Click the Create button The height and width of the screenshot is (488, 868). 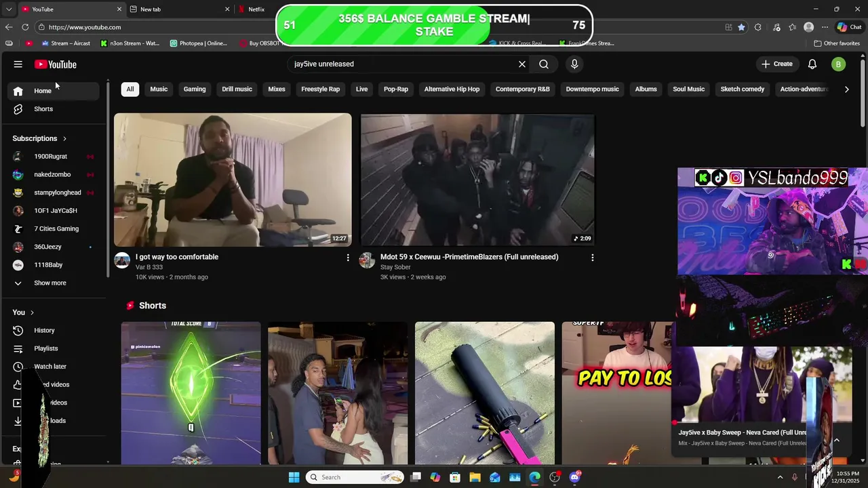777,64
